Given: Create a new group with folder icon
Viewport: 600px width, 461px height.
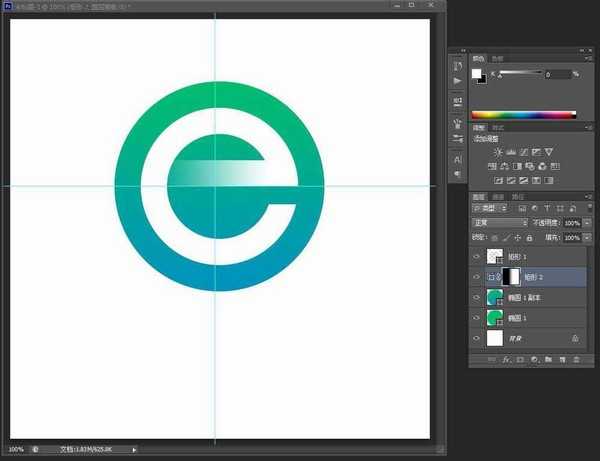Looking at the screenshot, I should [x=547, y=357].
